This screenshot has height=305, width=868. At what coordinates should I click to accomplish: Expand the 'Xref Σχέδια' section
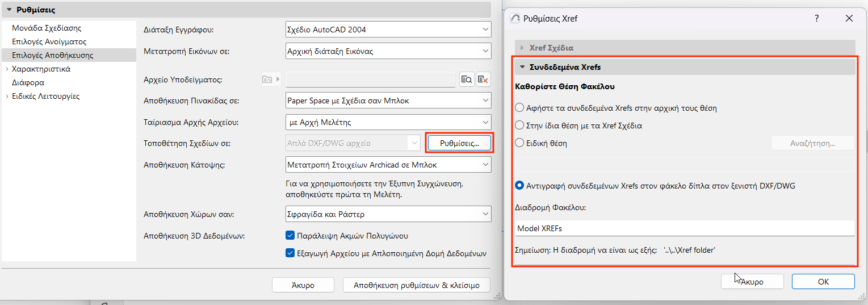pos(522,48)
